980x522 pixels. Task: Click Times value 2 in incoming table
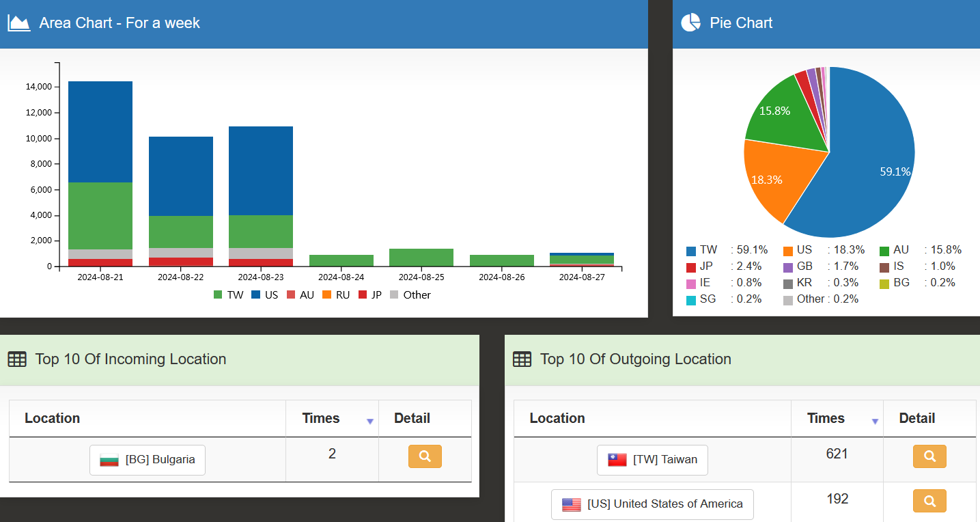(x=332, y=454)
